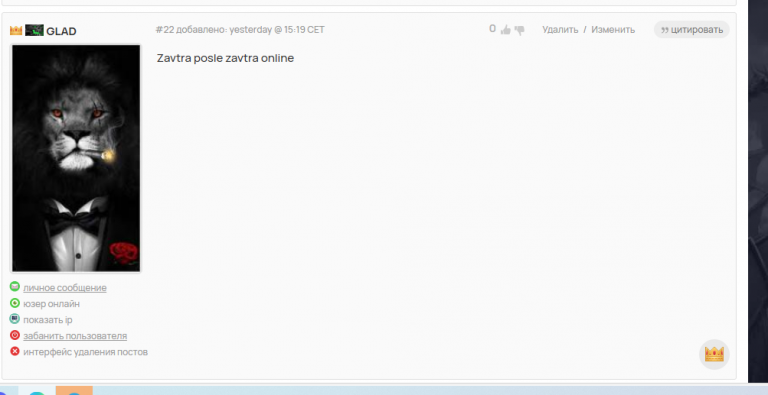Image resolution: width=768 pixels, height=395 pixels.
Task: Open the личное сообщение link
Action: [x=65, y=288]
